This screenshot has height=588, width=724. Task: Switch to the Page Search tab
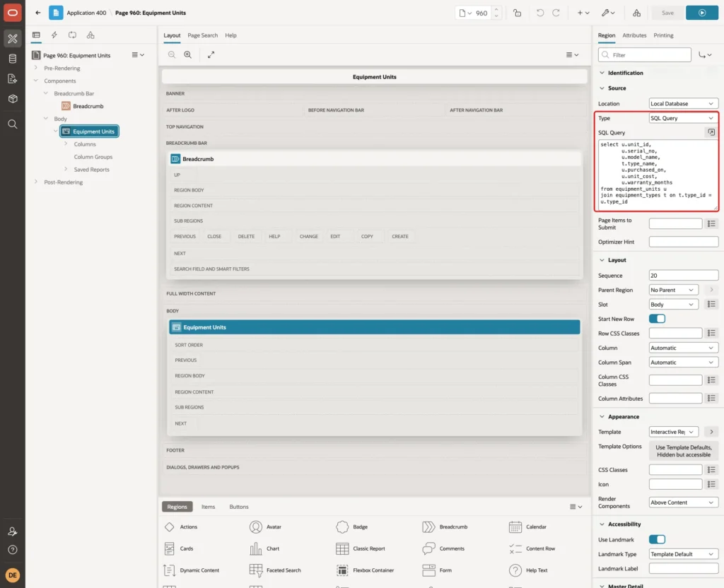tap(202, 35)
